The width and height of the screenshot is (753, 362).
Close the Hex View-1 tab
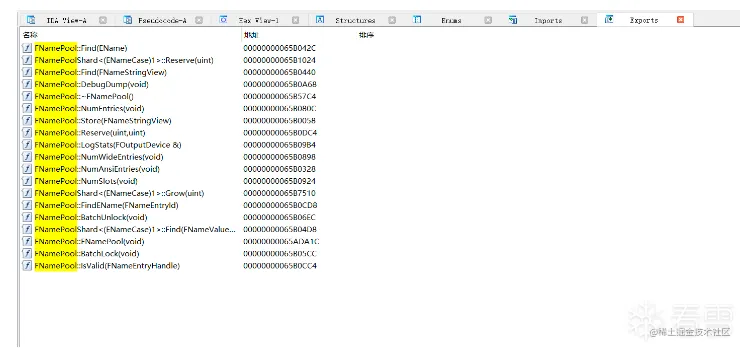tap(296, 20)
